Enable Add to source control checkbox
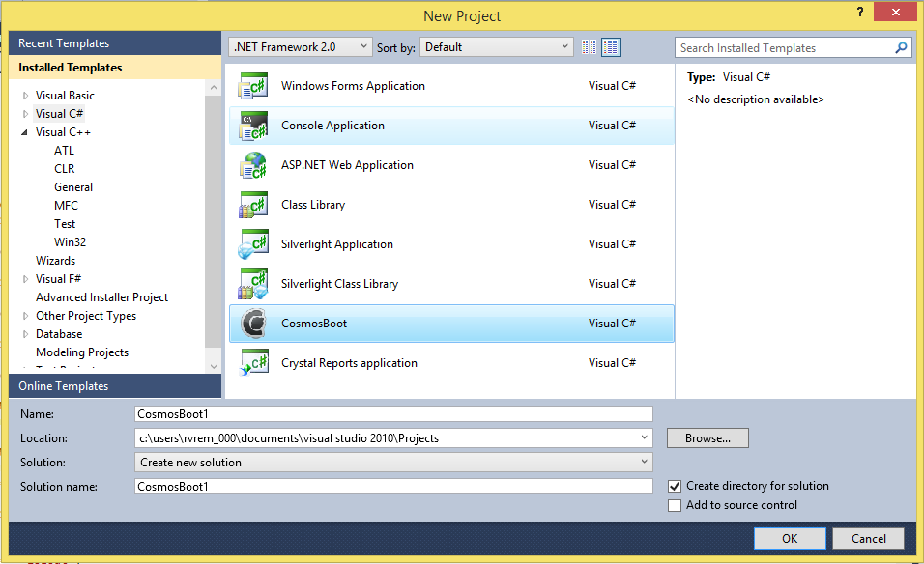The height and width of the screenshot is (564, 924). point(675,505)
